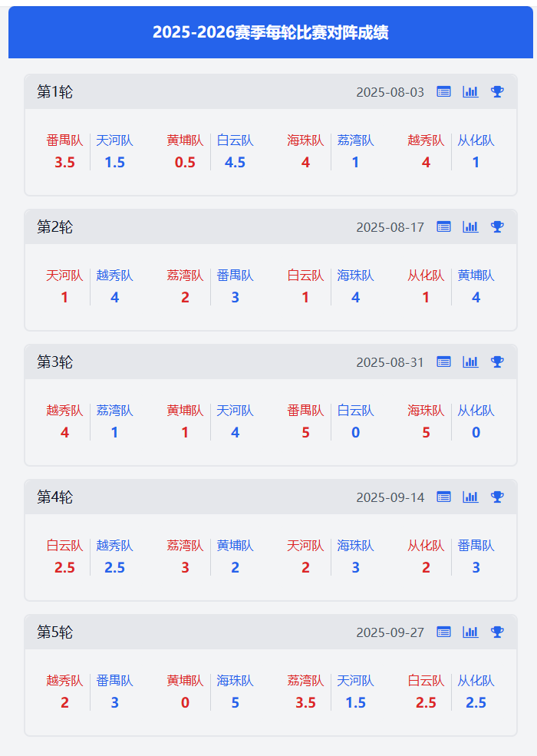Open round 5 bar chart icon

[470, 632]
